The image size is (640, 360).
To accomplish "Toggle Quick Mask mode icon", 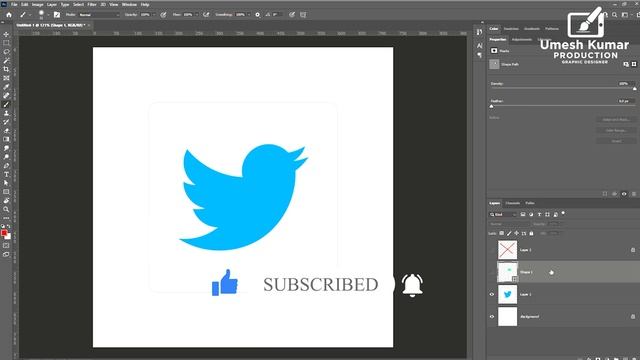I will coord(6,246).
